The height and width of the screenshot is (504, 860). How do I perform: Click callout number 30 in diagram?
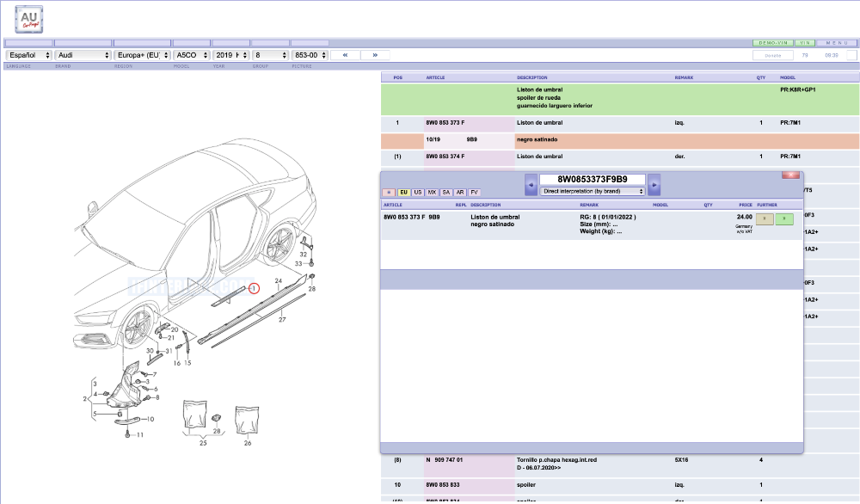tap(150, 350)
